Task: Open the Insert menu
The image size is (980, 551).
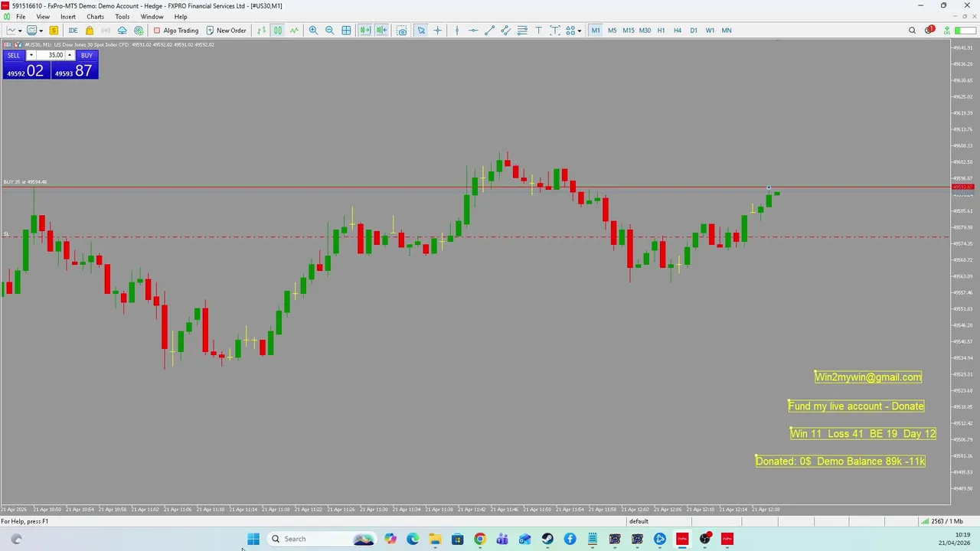Action: [x=68, y=17]
